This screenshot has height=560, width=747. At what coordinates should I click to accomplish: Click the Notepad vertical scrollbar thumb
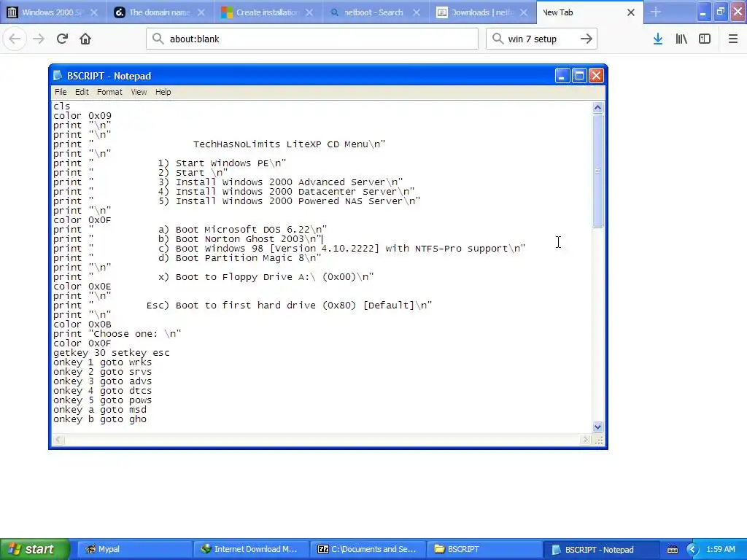tap(598, 171)
